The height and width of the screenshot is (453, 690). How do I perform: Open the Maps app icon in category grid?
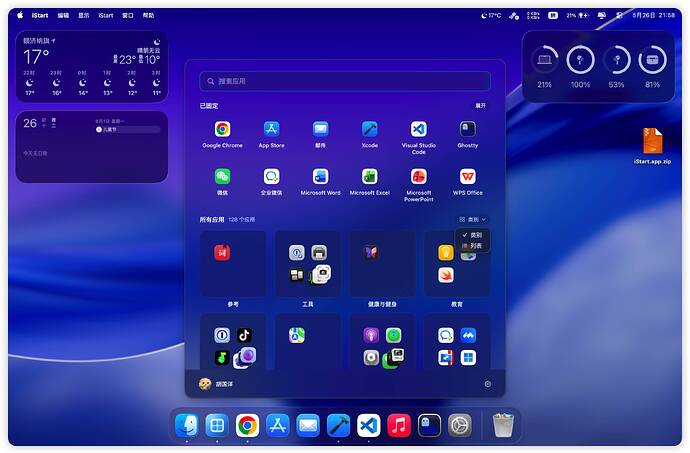[297, 335]
